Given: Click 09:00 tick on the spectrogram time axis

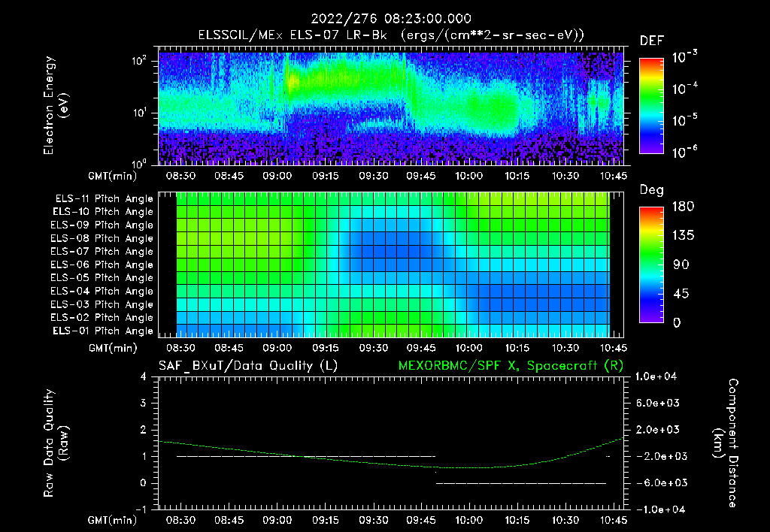Looking at the screenshot, I should [277, 176].
